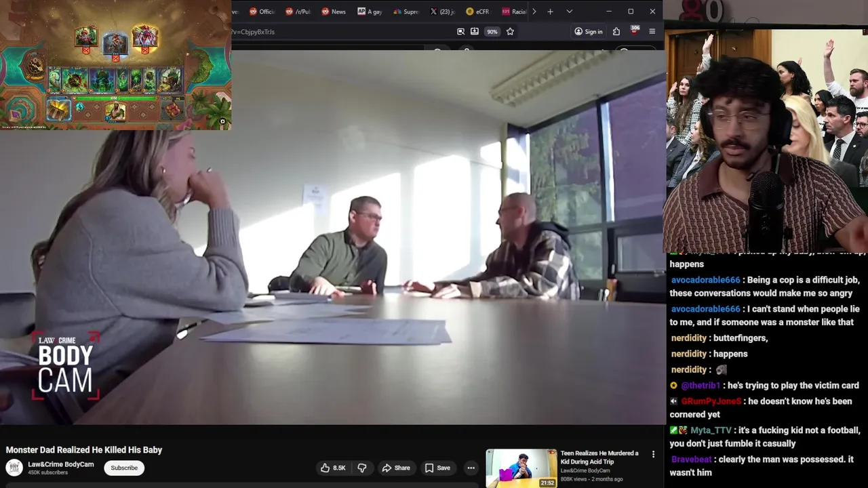Click the URL address bar field

tap(342, 31)
